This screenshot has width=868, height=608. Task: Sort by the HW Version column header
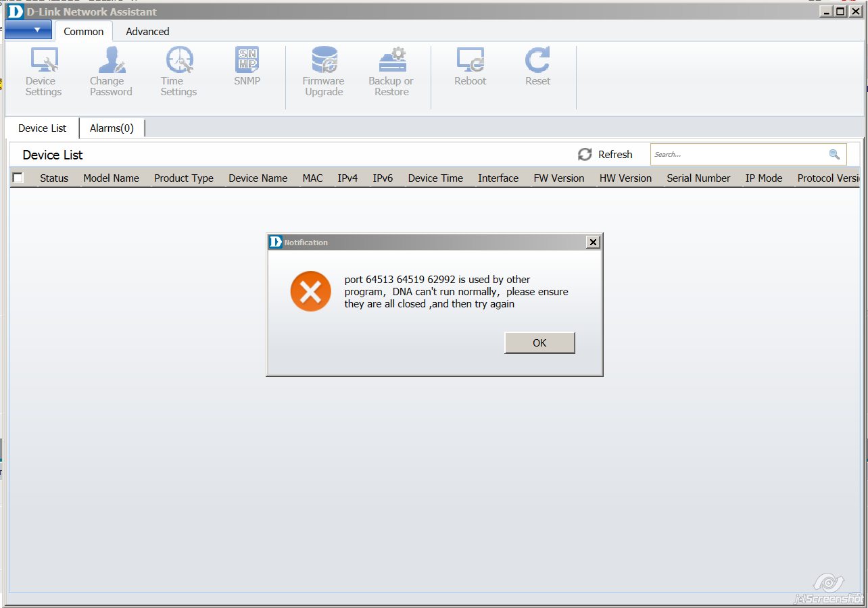coord(625,178)
